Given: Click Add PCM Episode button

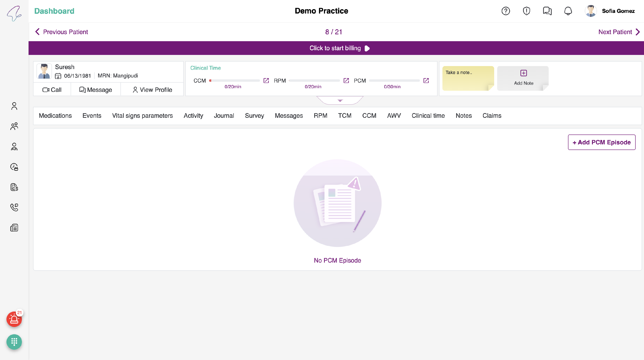Looking at the screenshot, I should pos(601,142).
